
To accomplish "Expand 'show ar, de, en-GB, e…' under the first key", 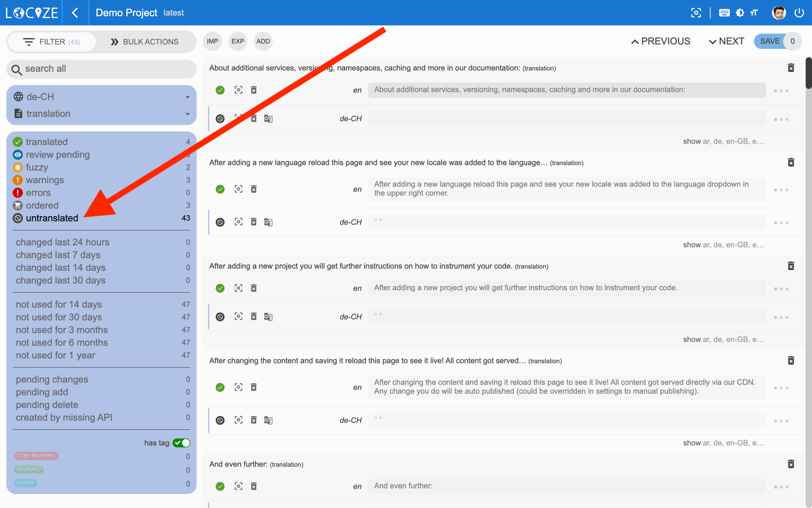I will click(x=723, y=141).
